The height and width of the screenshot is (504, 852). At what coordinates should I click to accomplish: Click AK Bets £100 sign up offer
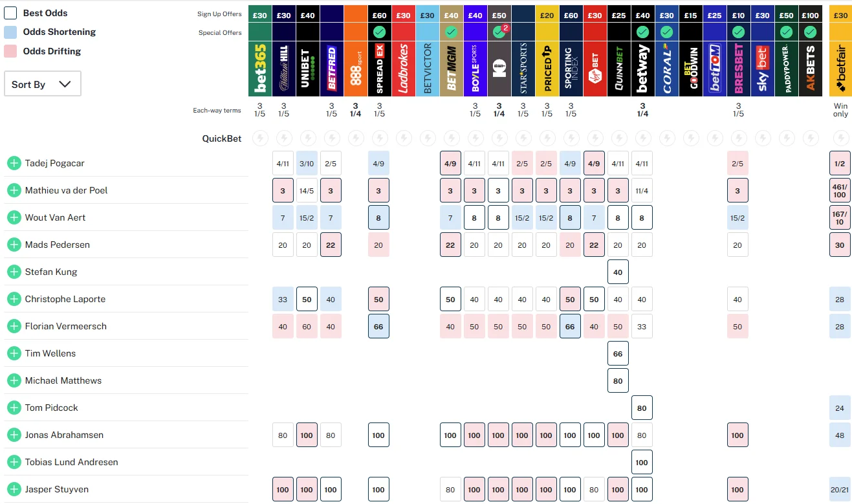(810, 14)
